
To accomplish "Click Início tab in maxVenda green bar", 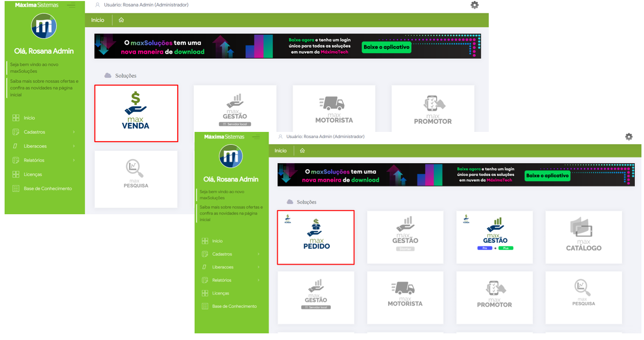I will [98, 20].
